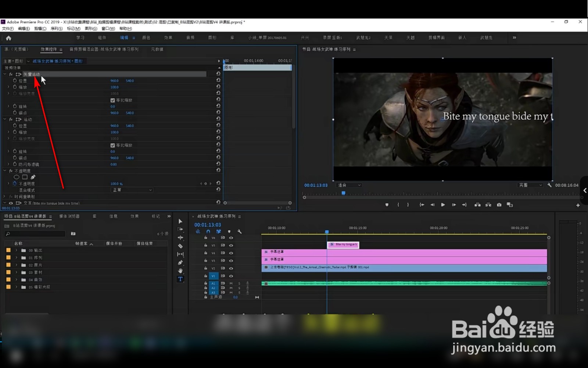The image size is (588, 368).
Task: Open 媒体浏览器 tab in Project panel
Action: pyautogui.click(x=69, y=216)
